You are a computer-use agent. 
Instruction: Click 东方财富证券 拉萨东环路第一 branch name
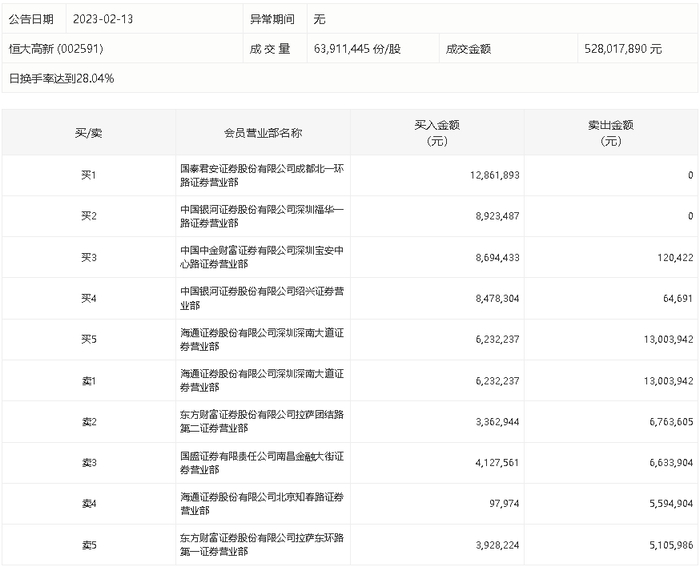coord(262,545)
